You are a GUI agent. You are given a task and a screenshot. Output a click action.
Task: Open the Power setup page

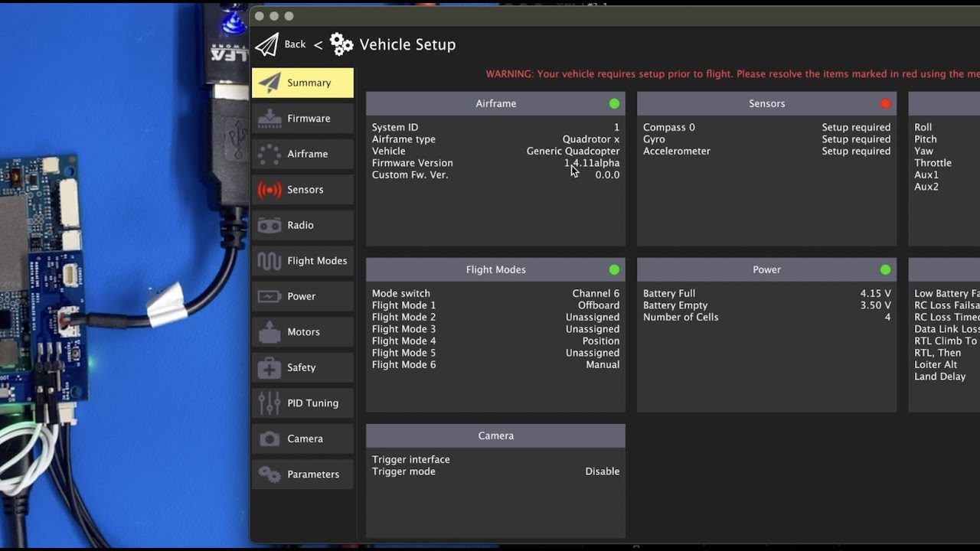click(302, 296)
